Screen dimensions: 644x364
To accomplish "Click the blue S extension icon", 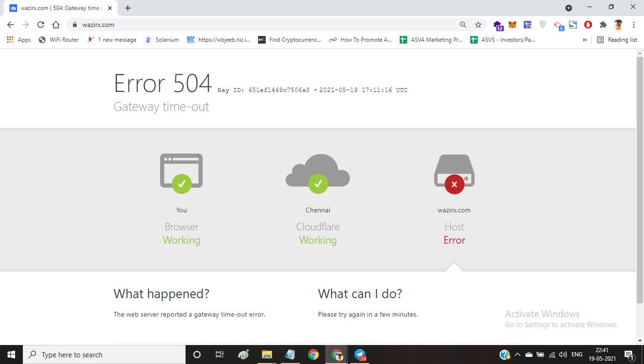I will tap(573, 25).
